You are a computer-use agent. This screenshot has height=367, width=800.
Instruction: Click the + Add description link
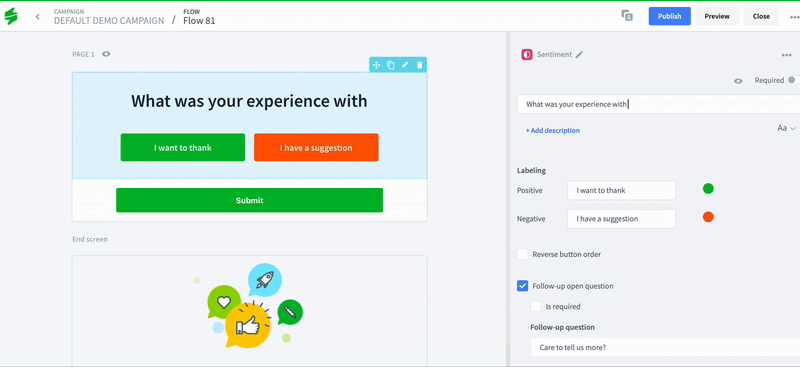tap(553, 131)
